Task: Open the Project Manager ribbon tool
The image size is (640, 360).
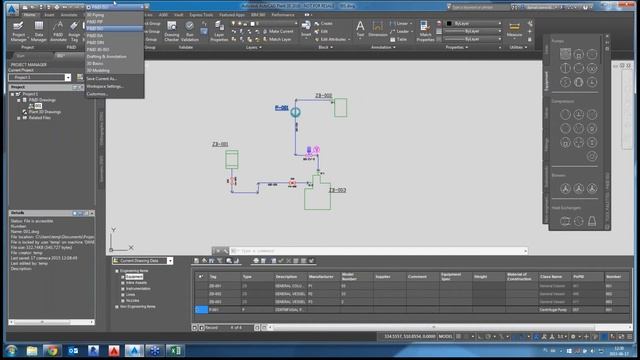Action: tap(18, 31)
